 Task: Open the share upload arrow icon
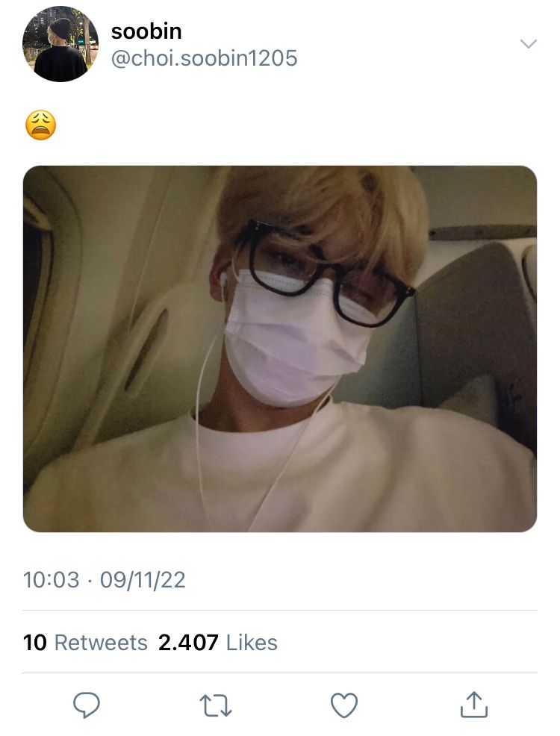tap(474, 705)
